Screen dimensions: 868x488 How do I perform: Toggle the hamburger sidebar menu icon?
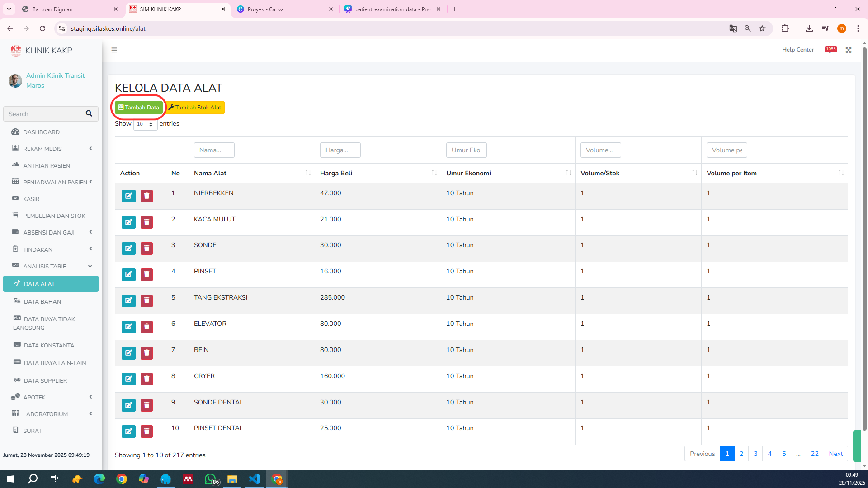pos(114,50)
